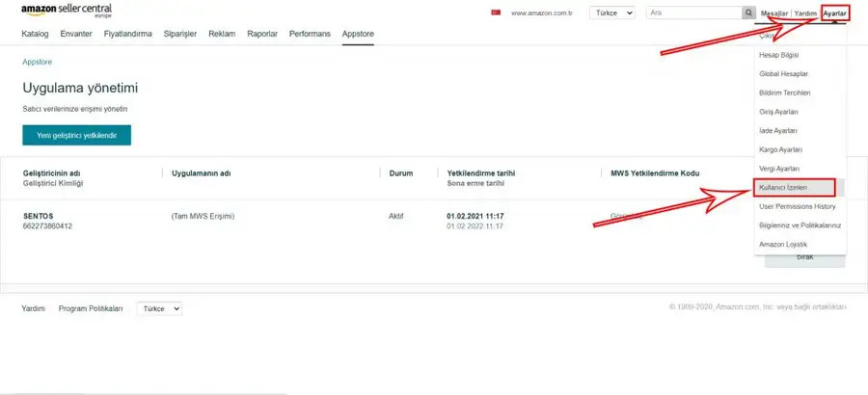Choose Kargo Ayarları from settings menu
This screenshot has width=868, height=395.
coord(780,149)
